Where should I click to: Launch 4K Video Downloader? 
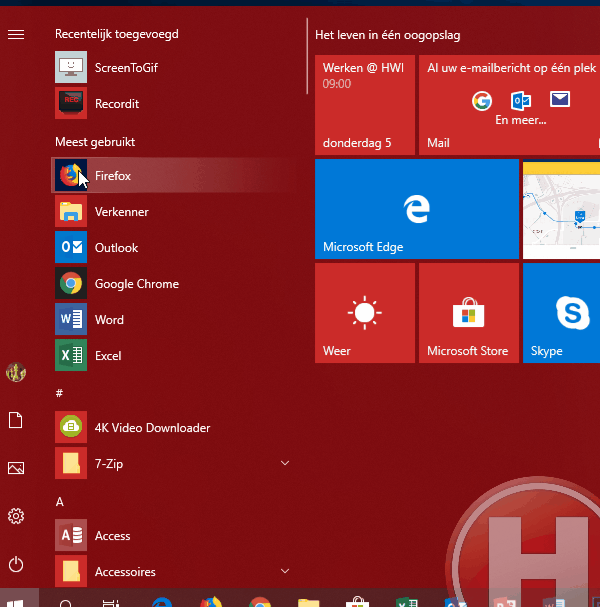click(172, 427)
